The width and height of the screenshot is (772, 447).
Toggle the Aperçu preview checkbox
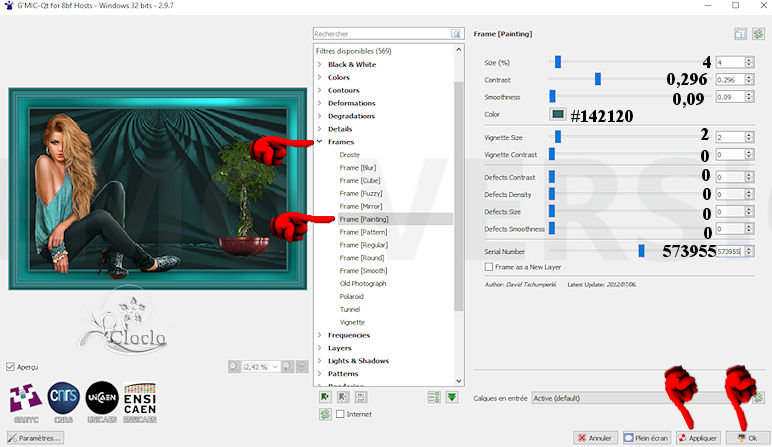11,367
